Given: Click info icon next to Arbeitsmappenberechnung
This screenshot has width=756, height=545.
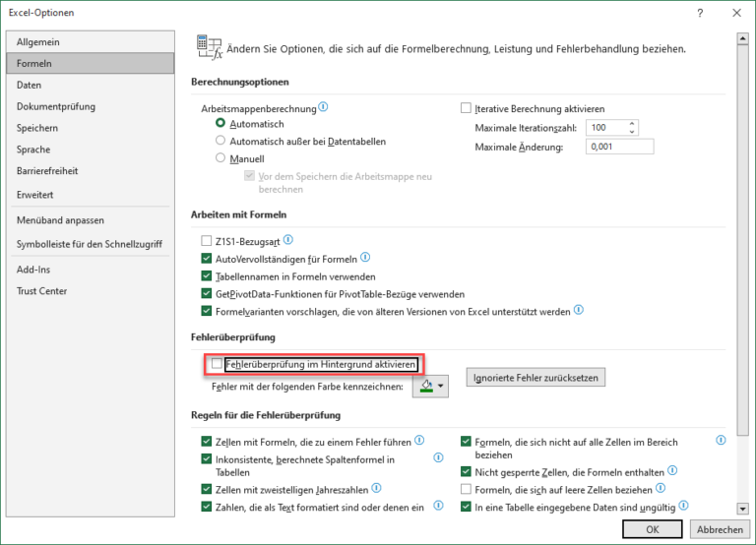Looking at the screenshot, I should (324, 106).
